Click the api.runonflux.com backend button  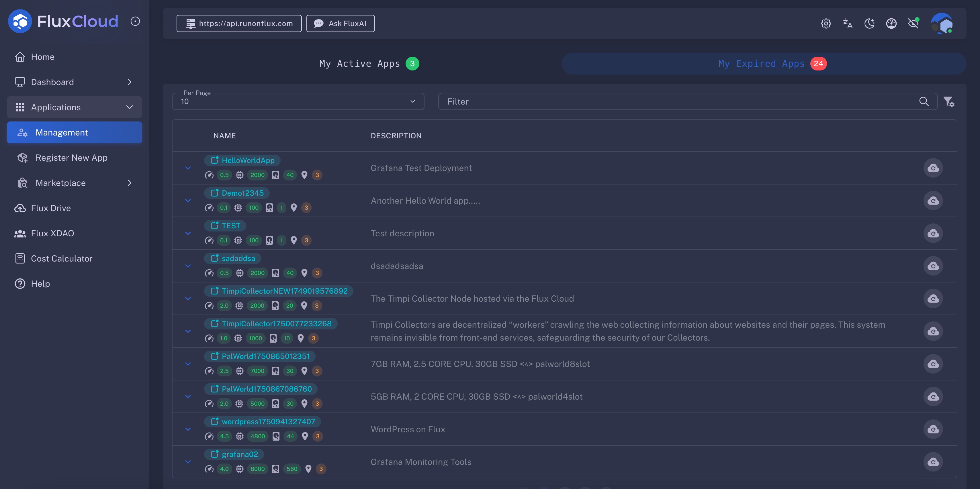tap(239, 23)
